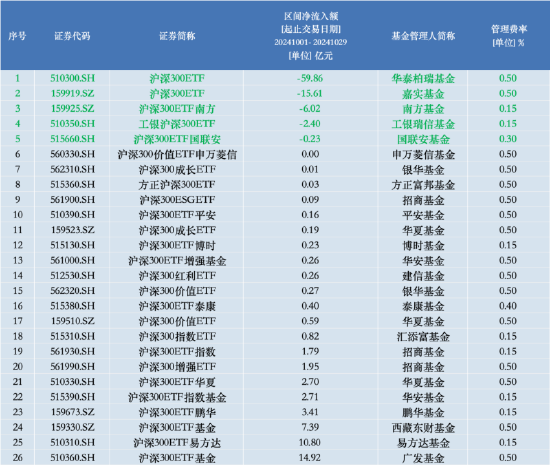The image size is (550, 465).
Task: Select security code 562320.SH
Action: [73, 291]
